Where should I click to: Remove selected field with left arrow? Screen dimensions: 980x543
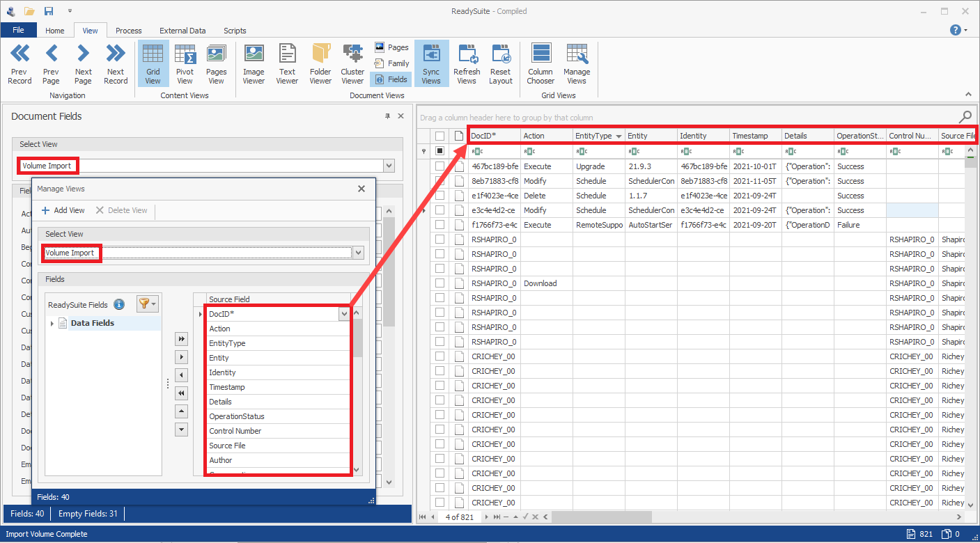coord(181,375)
